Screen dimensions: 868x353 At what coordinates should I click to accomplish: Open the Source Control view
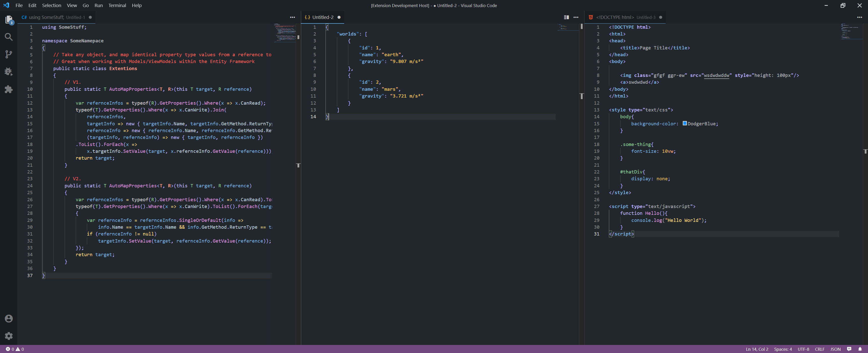click(9, 54)
